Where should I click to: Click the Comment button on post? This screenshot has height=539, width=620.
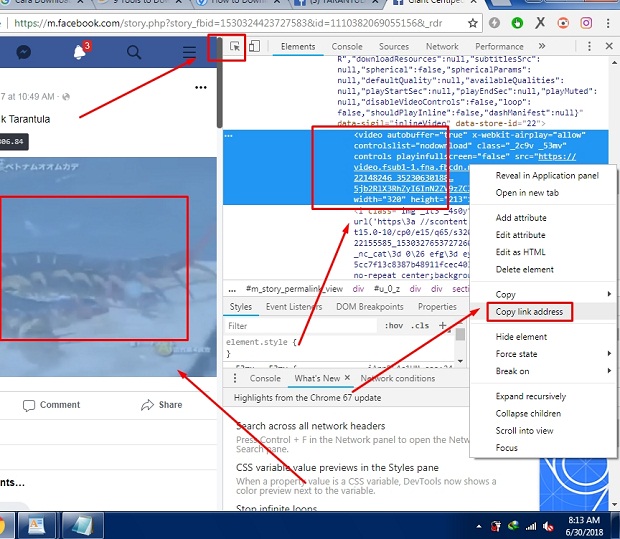tap(51, 405)
